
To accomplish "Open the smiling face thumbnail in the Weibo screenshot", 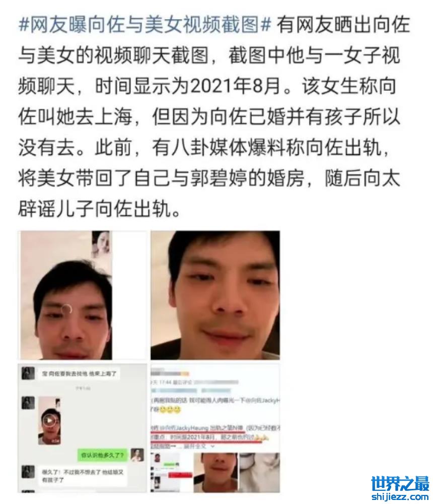I will pyautogui.click(x=215, y=472).
